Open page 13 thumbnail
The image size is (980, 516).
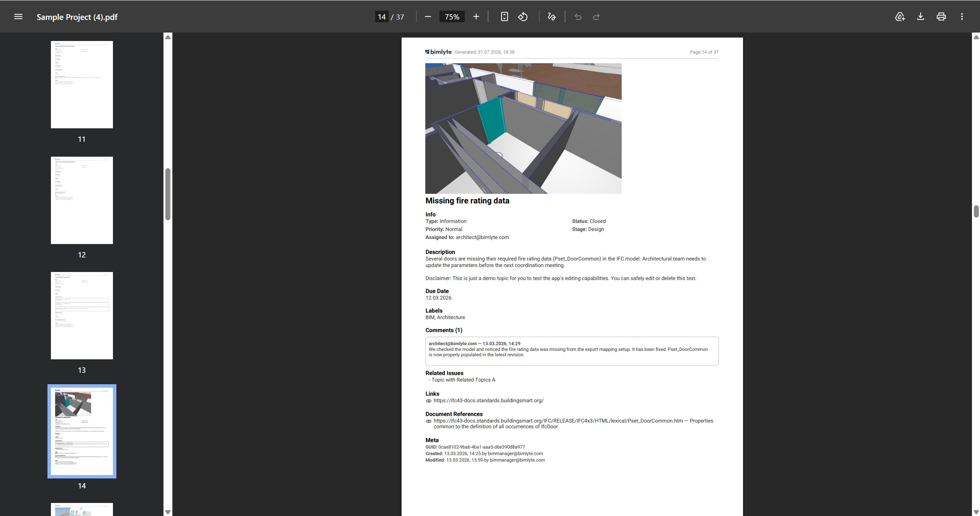click(82, 316)
